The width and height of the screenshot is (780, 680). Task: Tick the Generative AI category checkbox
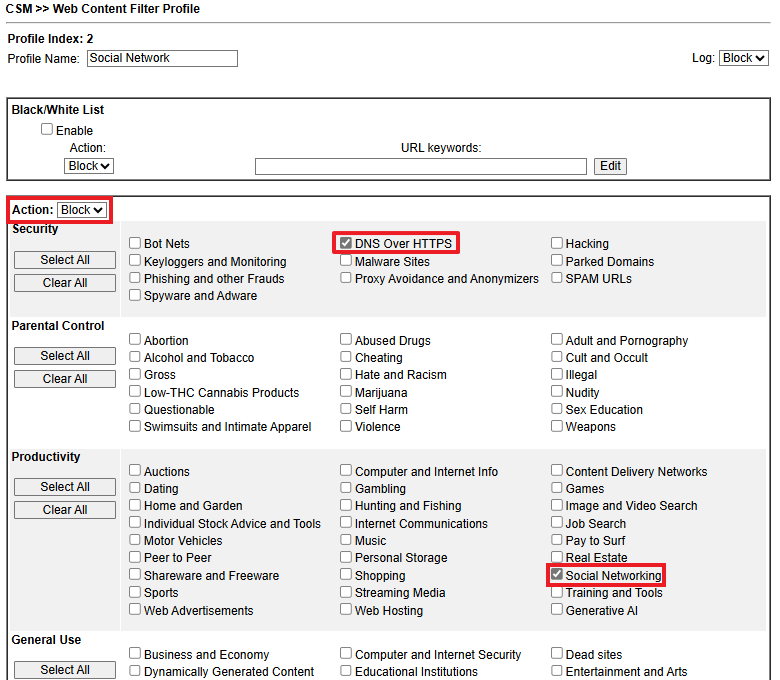pos(557,610)
